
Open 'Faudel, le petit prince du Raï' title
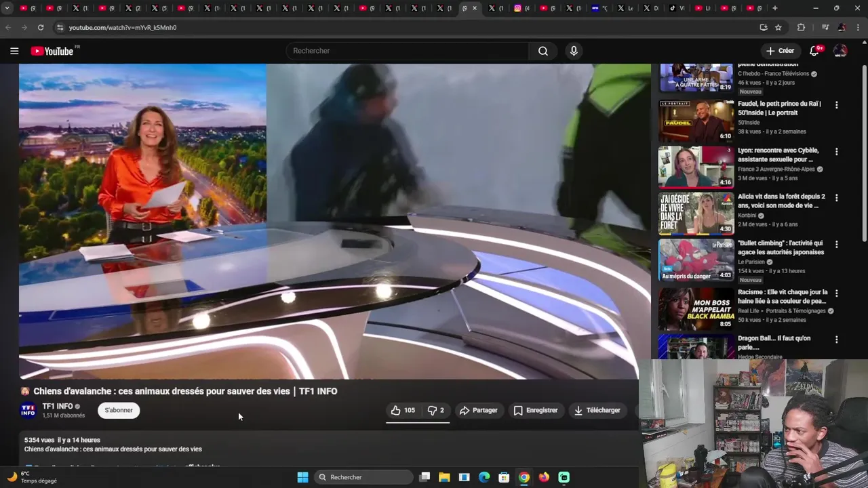pos(780,108)
